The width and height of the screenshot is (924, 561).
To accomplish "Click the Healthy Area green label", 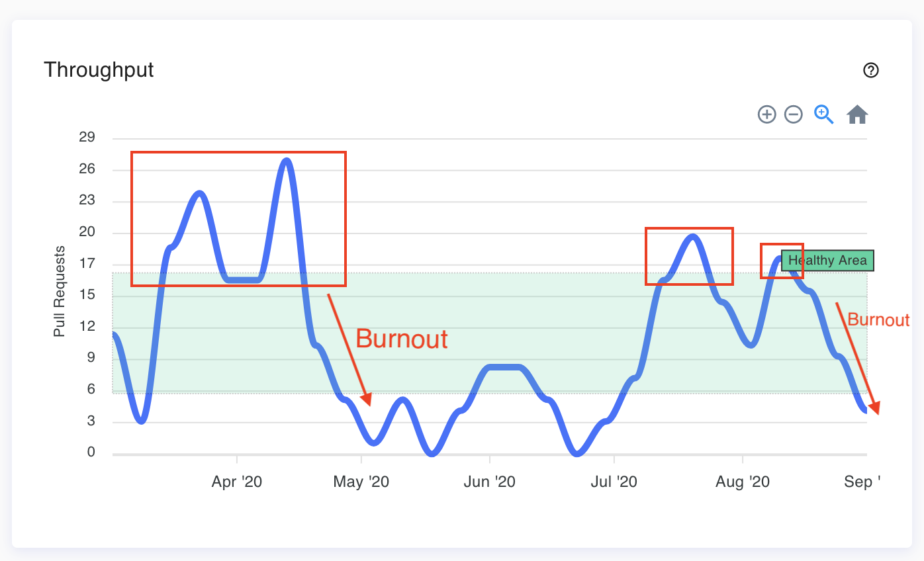I will pyautogui.click(x=826, y=261).
